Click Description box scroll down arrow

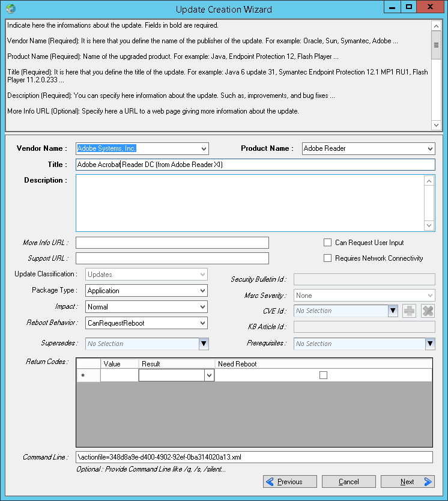(x=429, y=225)
